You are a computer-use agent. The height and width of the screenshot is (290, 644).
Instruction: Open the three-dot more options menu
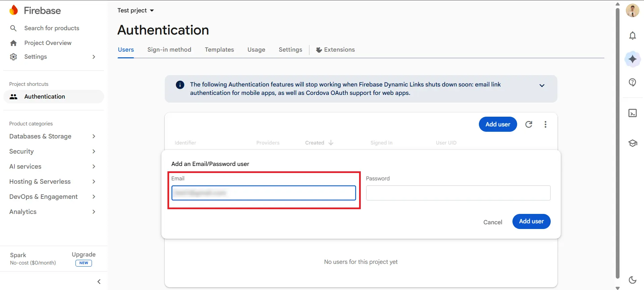pyautogui.click(x=545, y=124)
